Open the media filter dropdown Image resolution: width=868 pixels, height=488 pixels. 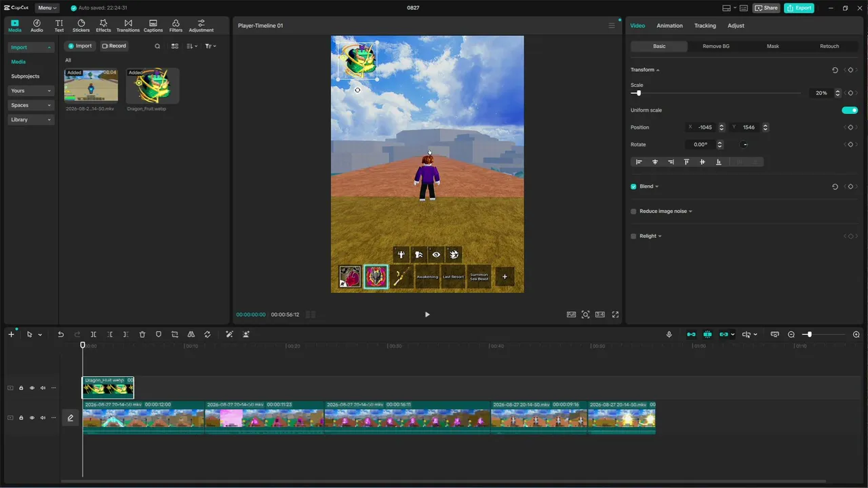pyautogui.click(x=210, y=46)
